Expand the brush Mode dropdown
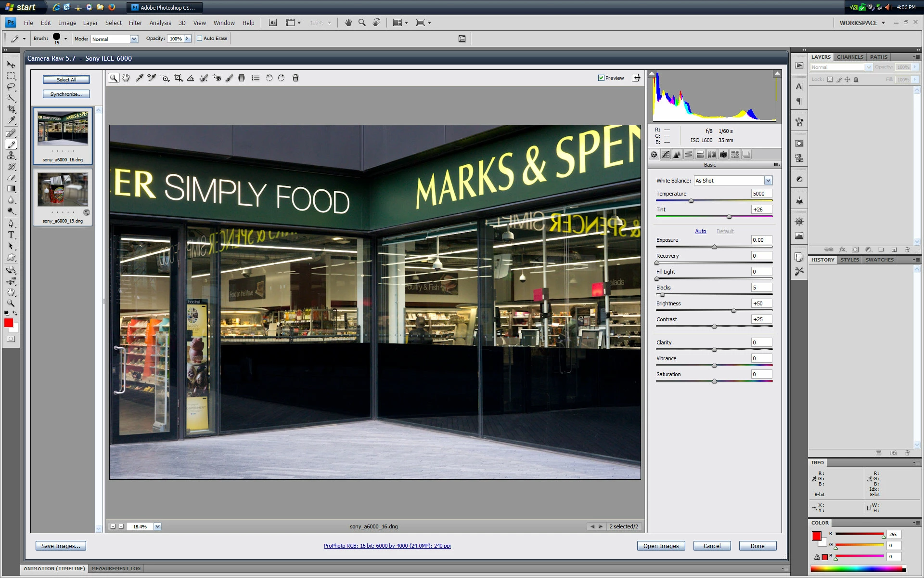924x578 pixels. (x=134, y=39)
